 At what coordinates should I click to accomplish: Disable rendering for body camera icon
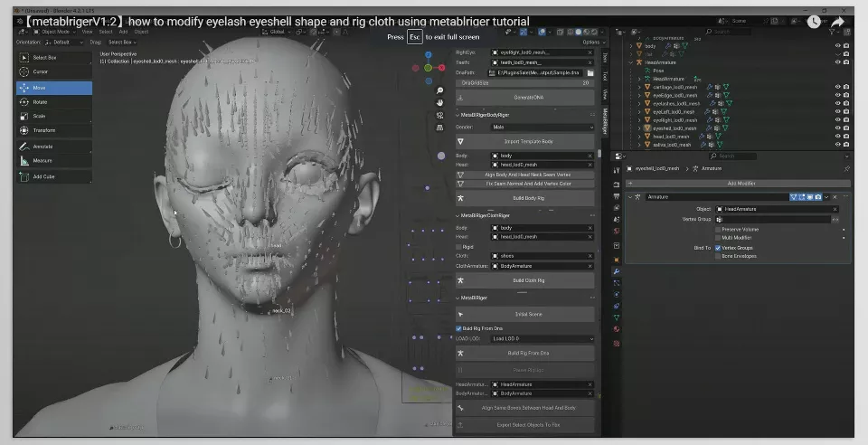click(846, 46)
